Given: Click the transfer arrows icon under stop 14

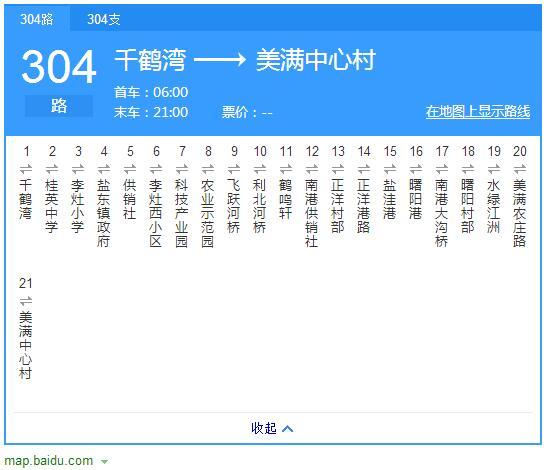Looking at the screenshot, I should [x=364, y=169].
